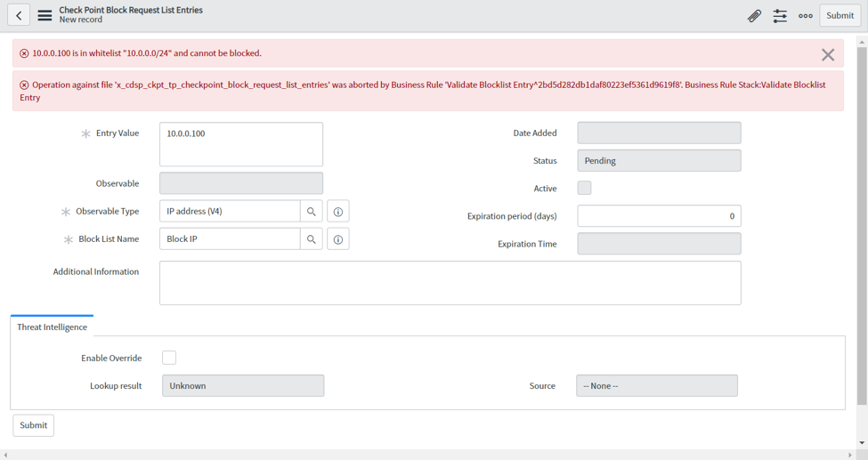The width and height of the screenshot is (868, 460).
Task: Enable the Enable Override checkbox
Action: (169, 358)
